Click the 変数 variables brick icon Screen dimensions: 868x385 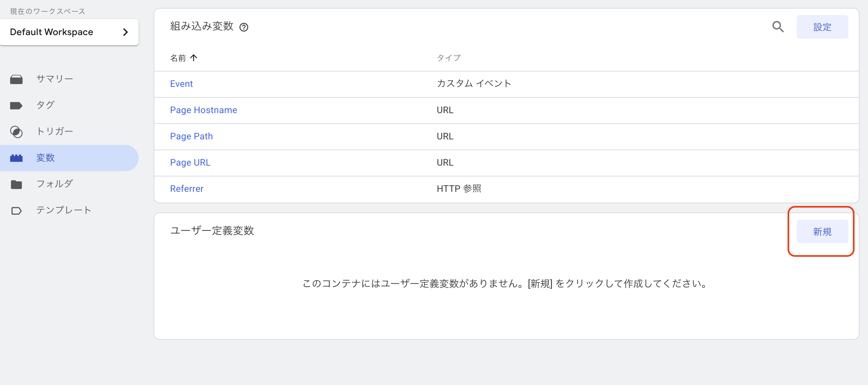tap(16, 158)
